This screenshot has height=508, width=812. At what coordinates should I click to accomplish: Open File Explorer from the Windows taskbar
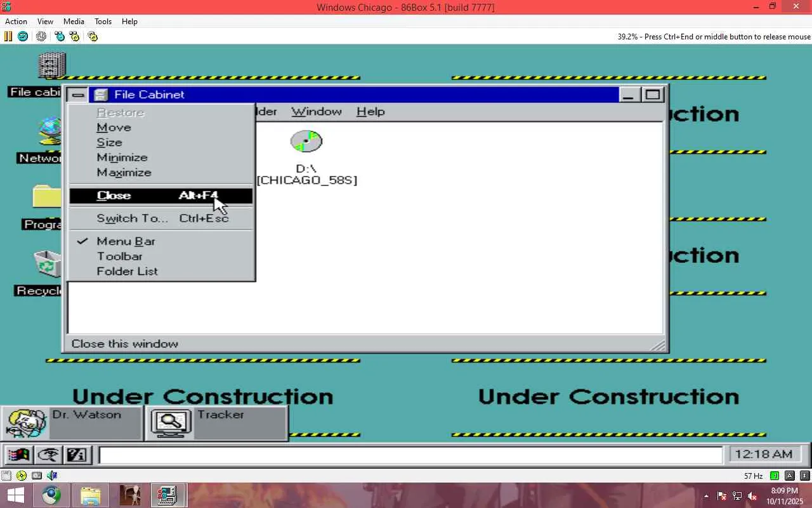click(x=91, y=495)
